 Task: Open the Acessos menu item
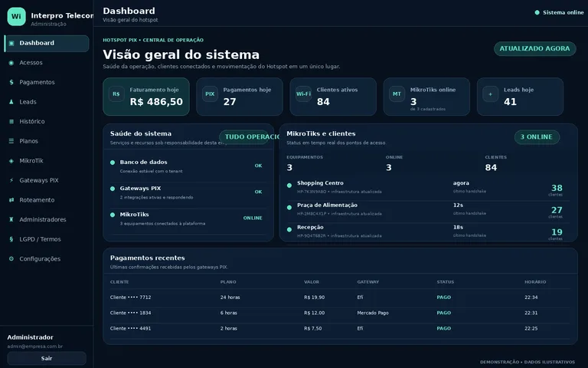[x=47, y=63]
